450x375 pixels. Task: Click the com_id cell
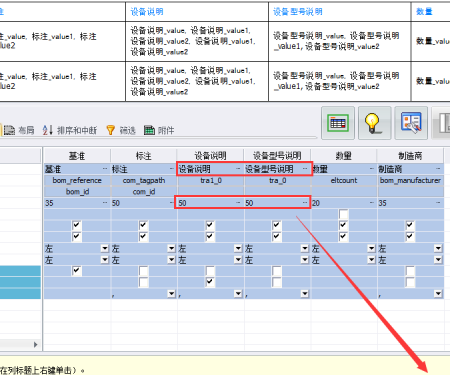[144, 192]
